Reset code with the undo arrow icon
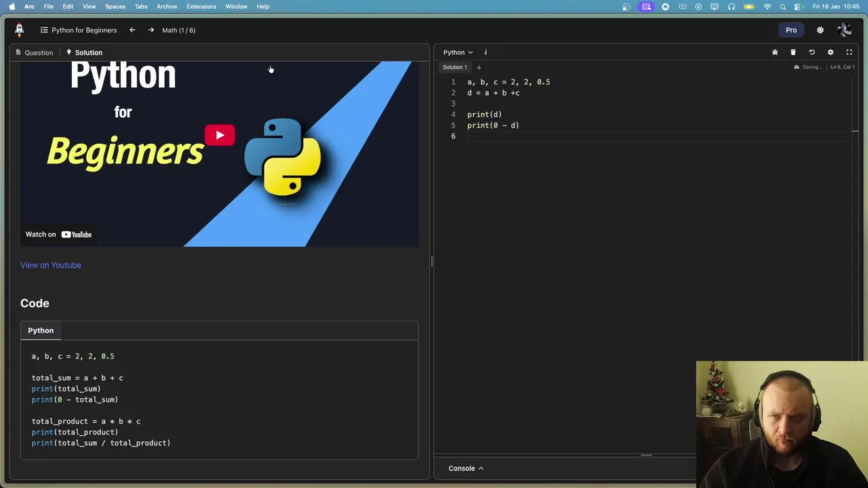The image size is (868, 488). 812,52
